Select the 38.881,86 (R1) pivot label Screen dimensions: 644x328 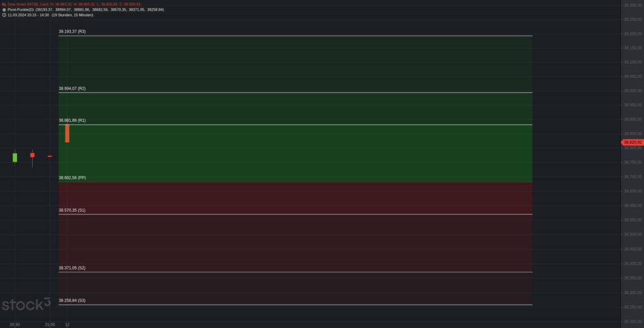coord(72,121)
